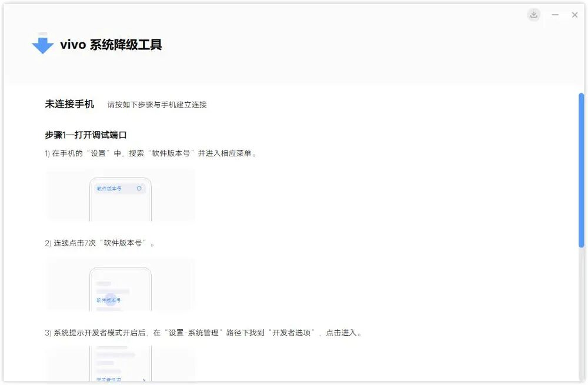
Task: Click the step 2 text '连续点击7次'
Action: tap(100, 243)
